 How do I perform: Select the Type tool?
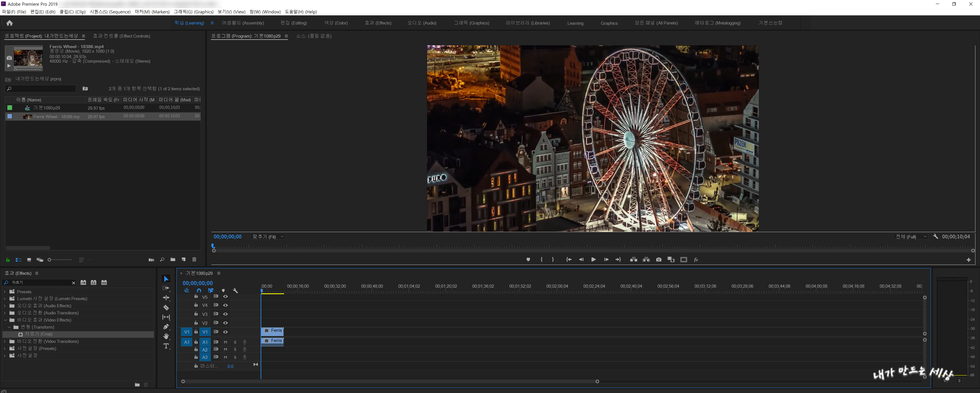[166, 346]
